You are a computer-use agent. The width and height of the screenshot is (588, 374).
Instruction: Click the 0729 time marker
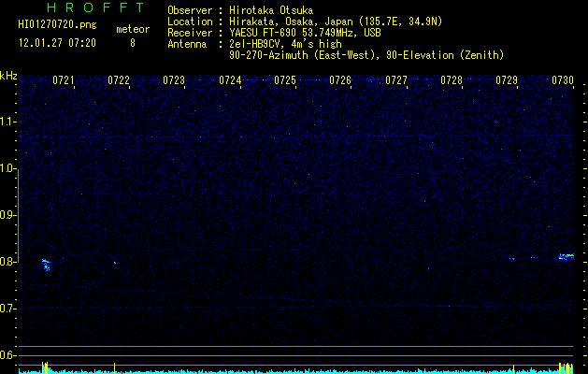[x=507, y=80]
